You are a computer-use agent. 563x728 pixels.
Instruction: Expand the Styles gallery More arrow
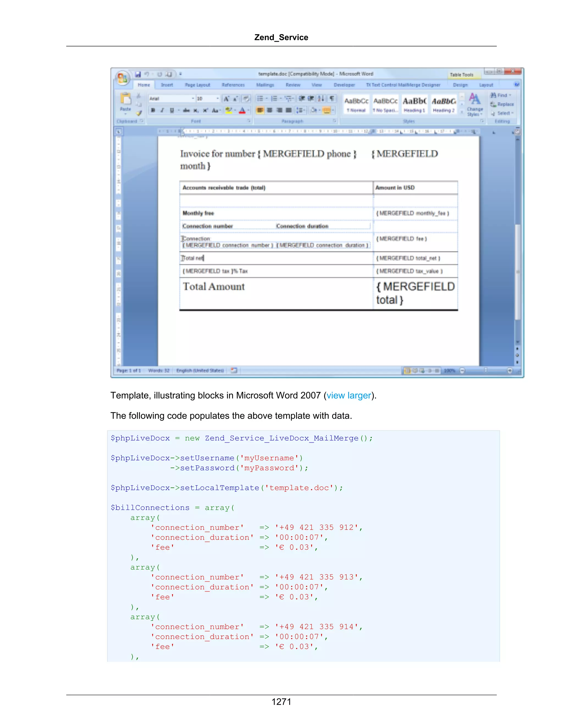462,112
